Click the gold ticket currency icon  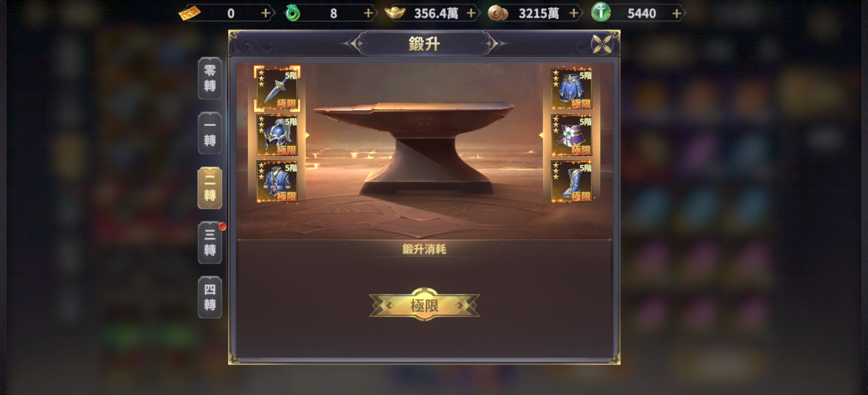click(189, 14)
